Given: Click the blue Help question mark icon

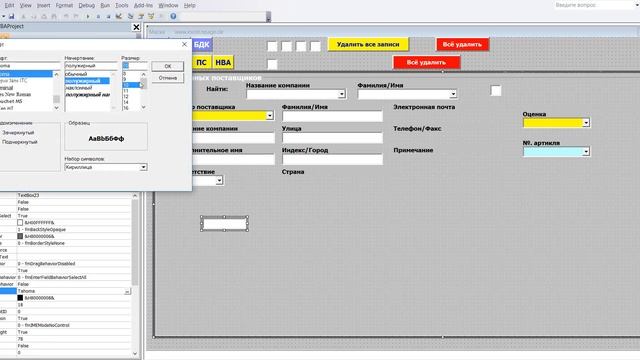Looking at the screenshot, I should pyautogui.click(x=173, y=16).
